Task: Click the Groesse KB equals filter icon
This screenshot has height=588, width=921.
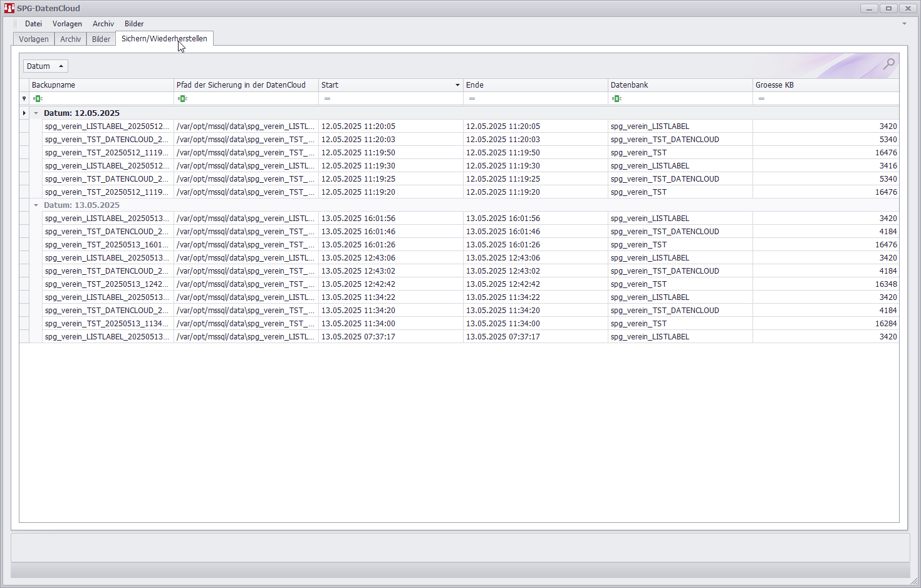Action: pos(761,99)
